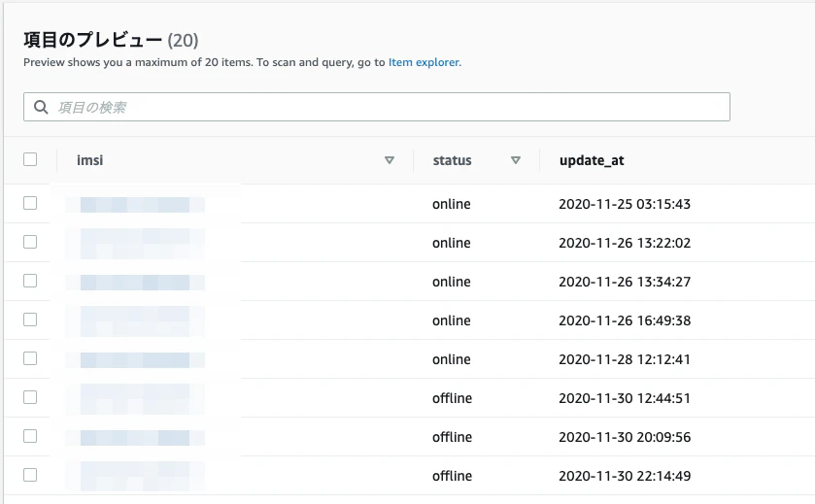
Task: Click the magnifier search icon
Action: (x=41, y=107)
